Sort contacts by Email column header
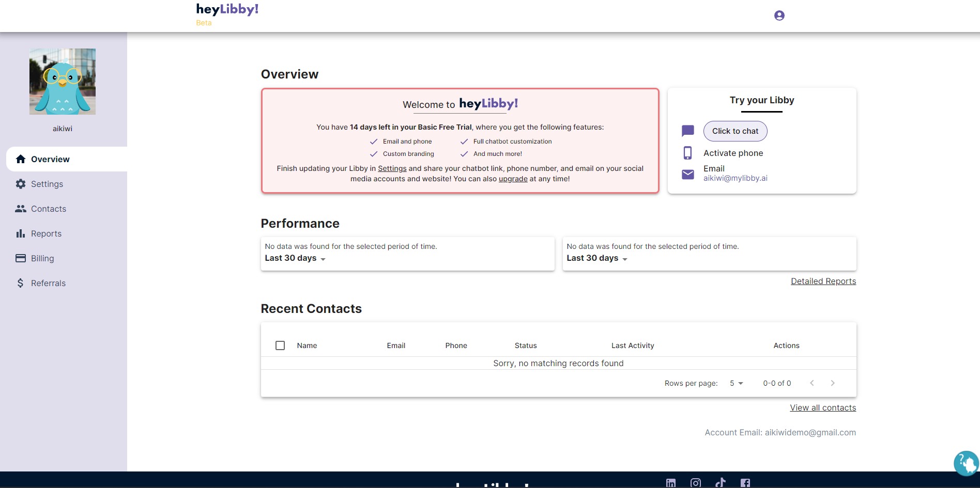This screenshot has width=980, height=488. tap(396, 345)
